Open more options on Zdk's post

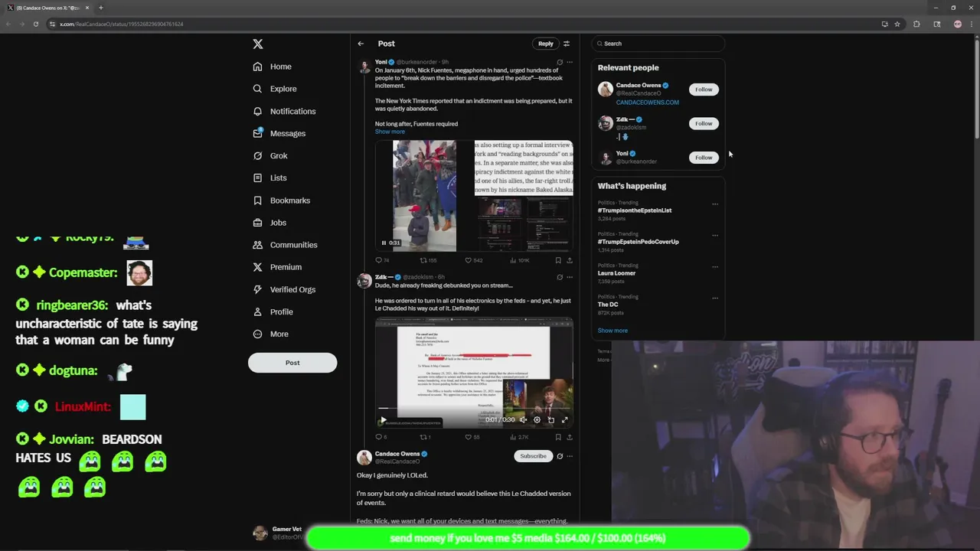tap(569, 277)
